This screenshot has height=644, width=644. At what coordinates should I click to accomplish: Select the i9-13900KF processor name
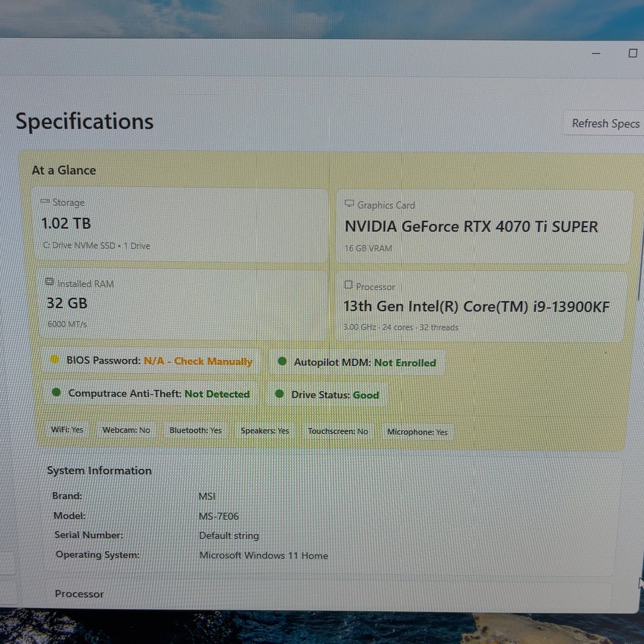476,307
